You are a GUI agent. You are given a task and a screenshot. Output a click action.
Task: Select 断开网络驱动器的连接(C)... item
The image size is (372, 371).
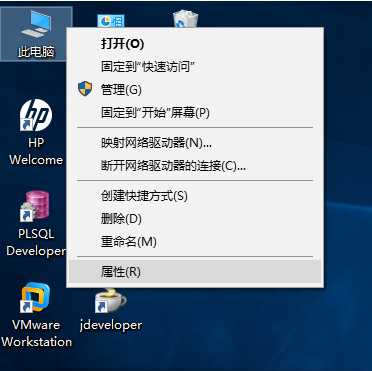pyautogui.click(x=195, y=166)
